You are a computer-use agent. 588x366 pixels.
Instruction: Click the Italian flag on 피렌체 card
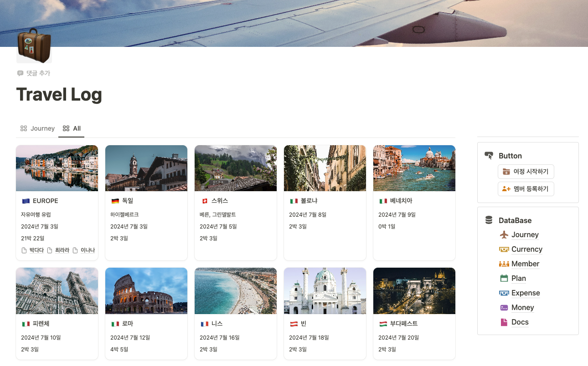[x=26, y=324]
